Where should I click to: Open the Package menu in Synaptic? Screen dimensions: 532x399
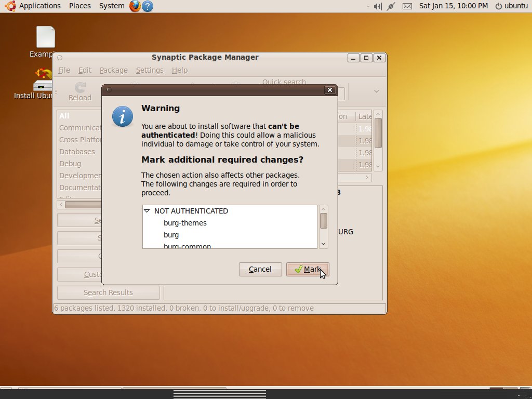tap(114, 70)
